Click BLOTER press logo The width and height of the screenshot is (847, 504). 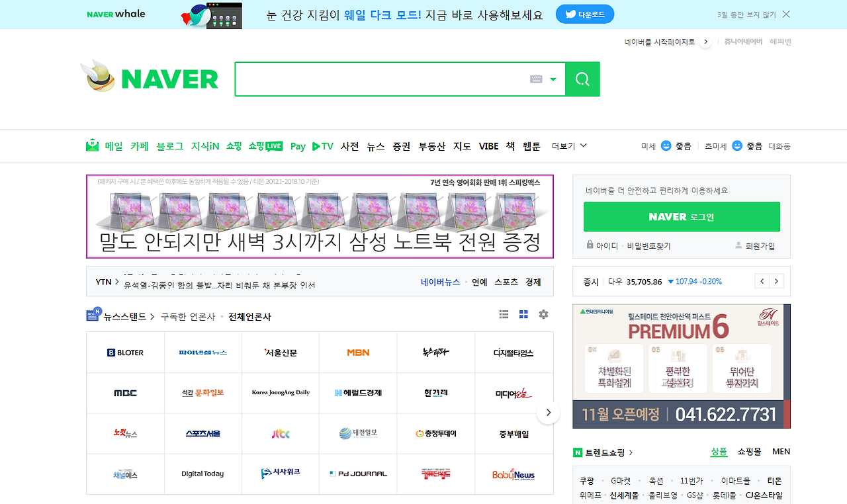125,353
